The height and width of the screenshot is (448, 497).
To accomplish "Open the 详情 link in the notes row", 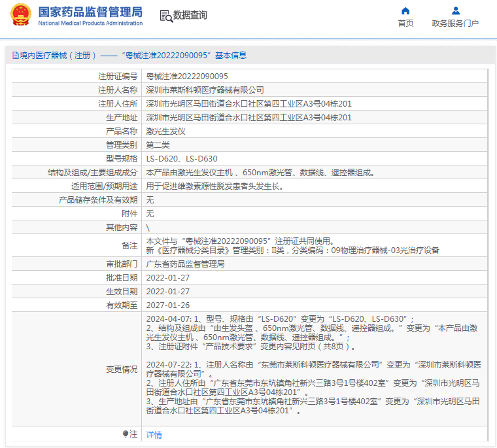I will (x=154, y=434).
